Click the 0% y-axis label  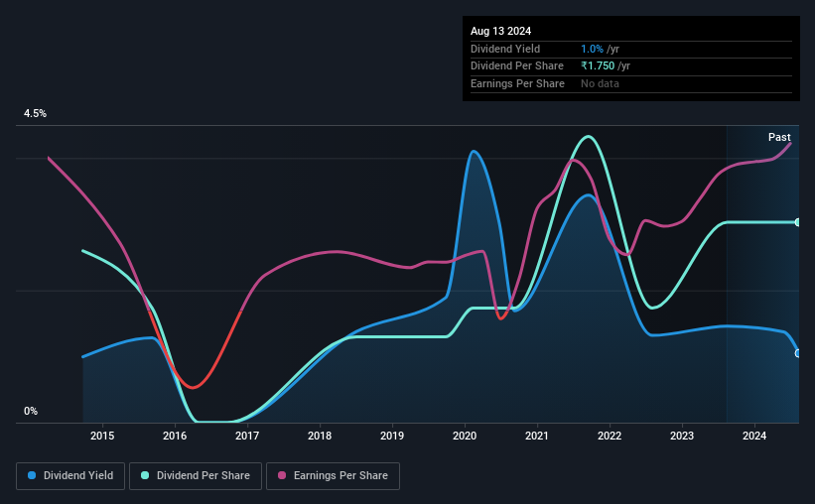[31, 412]
